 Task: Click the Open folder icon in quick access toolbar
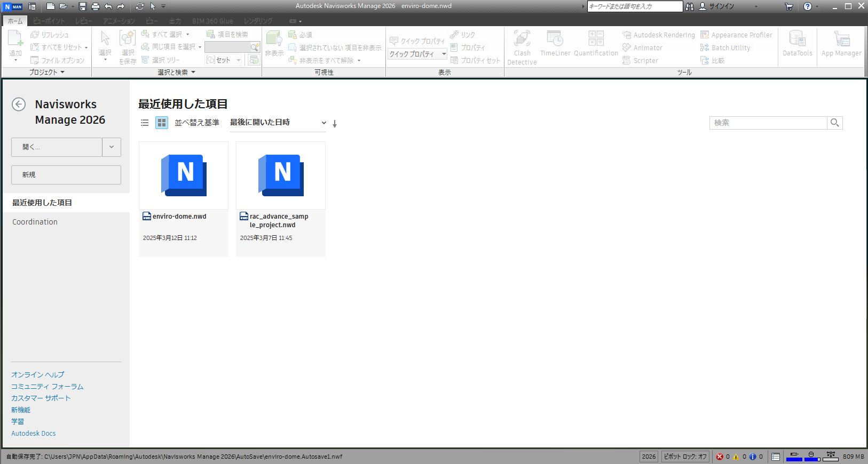(x=64, y=6)
